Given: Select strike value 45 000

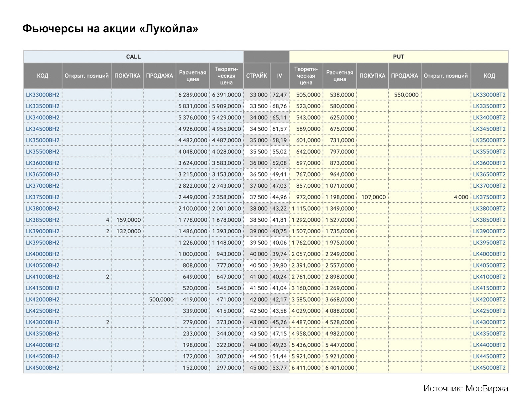Looking at the screenshot, I should point(258,367).
